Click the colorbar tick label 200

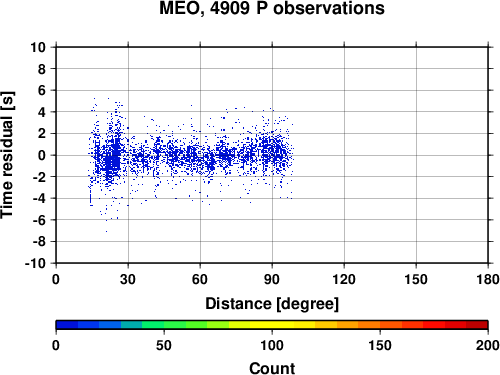(487, 345)
